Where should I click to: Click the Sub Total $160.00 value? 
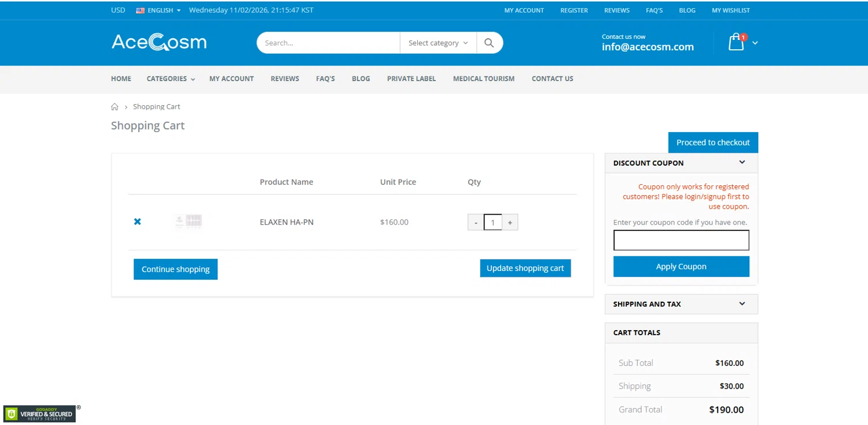click(x=729, y=363)
